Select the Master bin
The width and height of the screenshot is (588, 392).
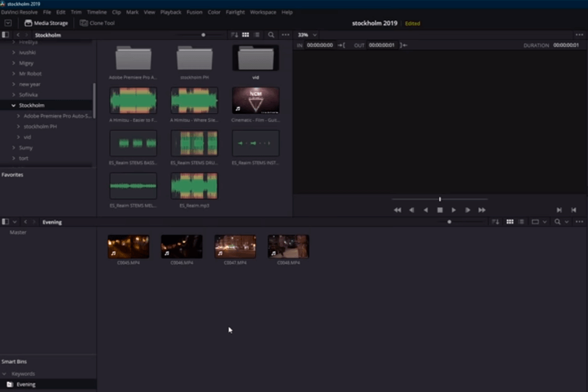point(18,232)
